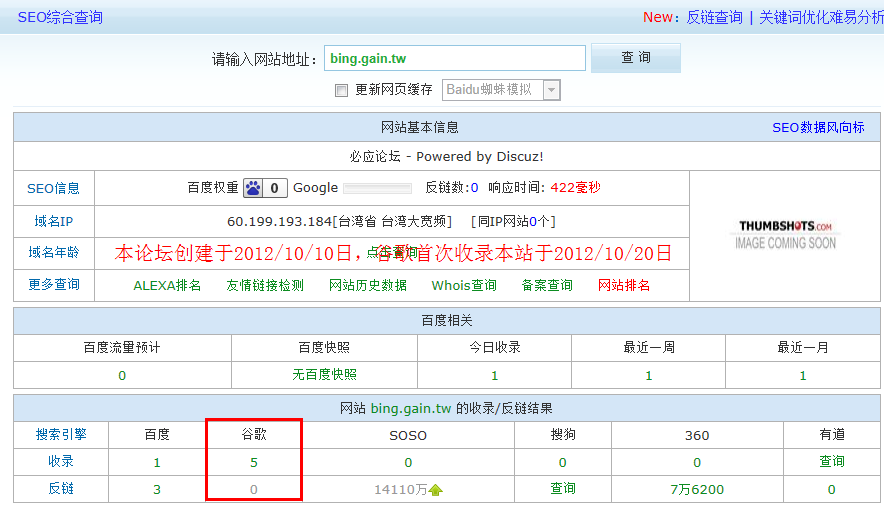Click 谷歌 反链 value 0
The height and width of the screenshot is (510, 884).
coord(254,490)
